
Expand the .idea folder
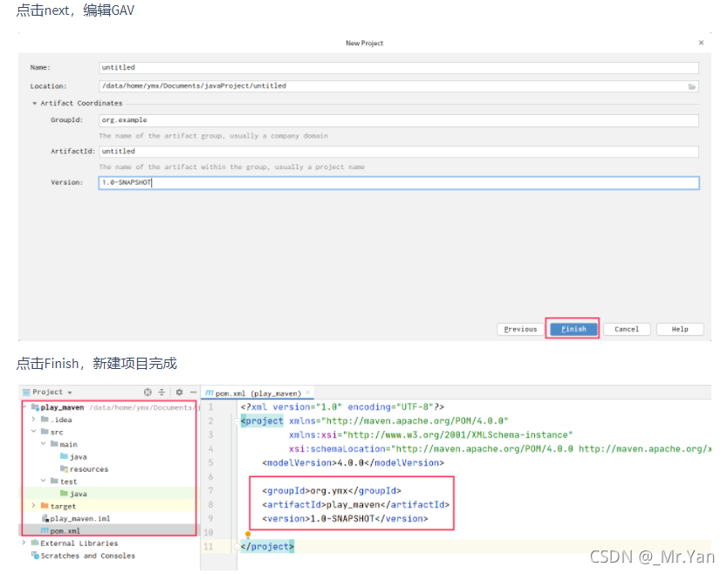[x=33, y=419]
